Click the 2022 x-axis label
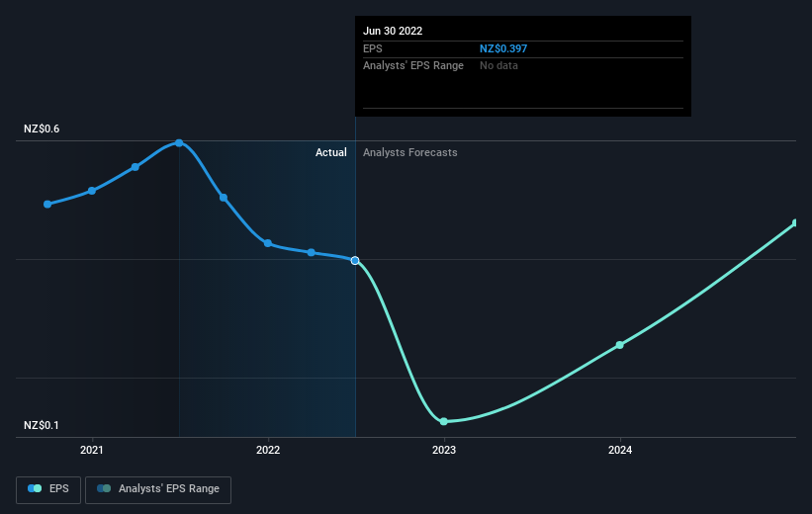 coord(268,451)
